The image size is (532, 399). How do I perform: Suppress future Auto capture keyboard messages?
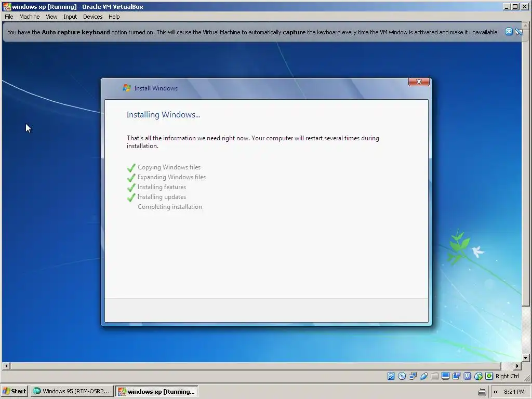pyautogui.click(x=518, y=32)
